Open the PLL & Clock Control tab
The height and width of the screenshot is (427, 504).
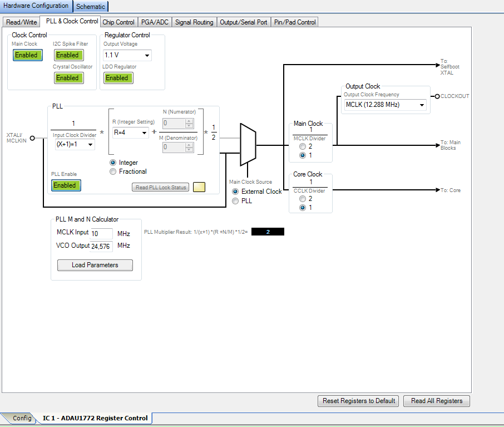click(72, 21)
